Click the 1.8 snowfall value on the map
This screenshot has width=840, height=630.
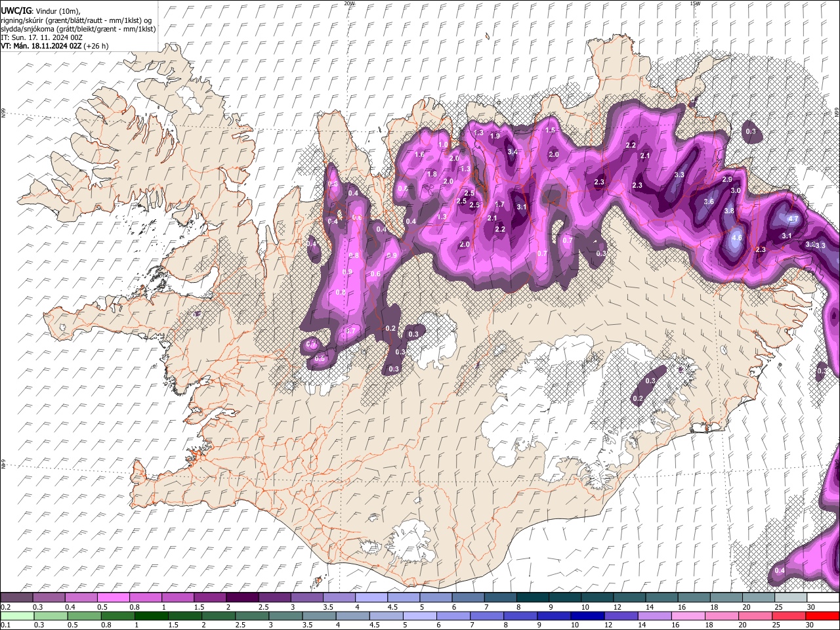[x=432, y=175]
